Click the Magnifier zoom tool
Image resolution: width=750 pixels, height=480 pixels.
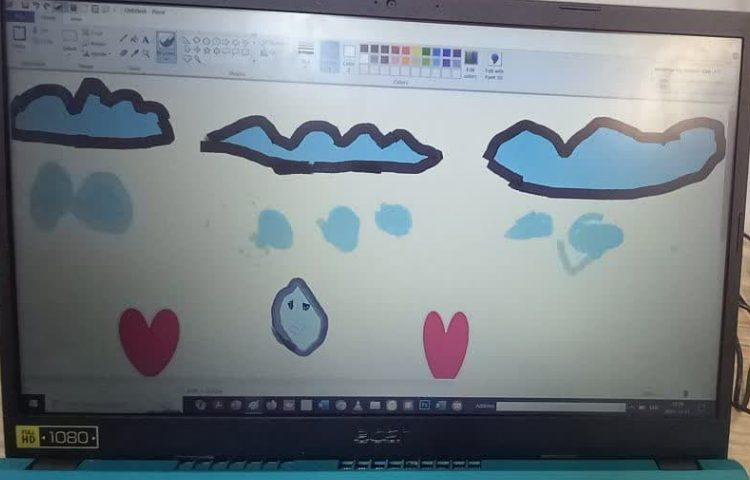point(146,52)
